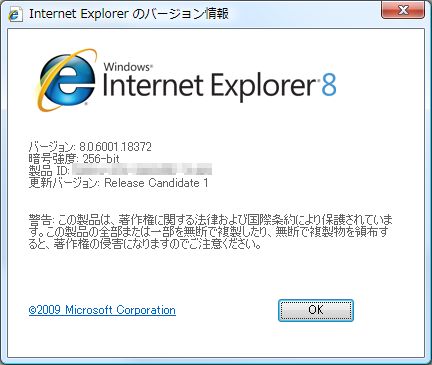Click the OK button

[316, 310]
